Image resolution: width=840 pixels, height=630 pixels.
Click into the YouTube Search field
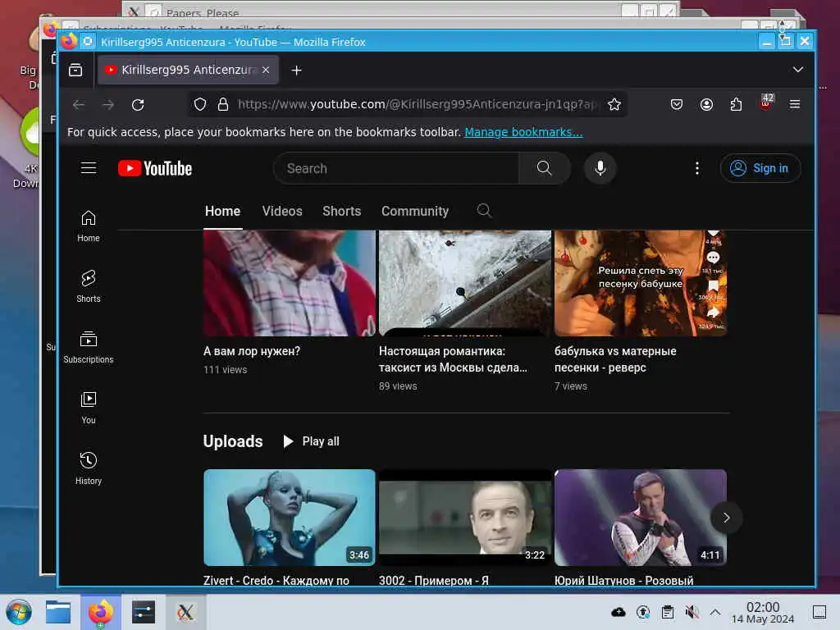[396, 168]
